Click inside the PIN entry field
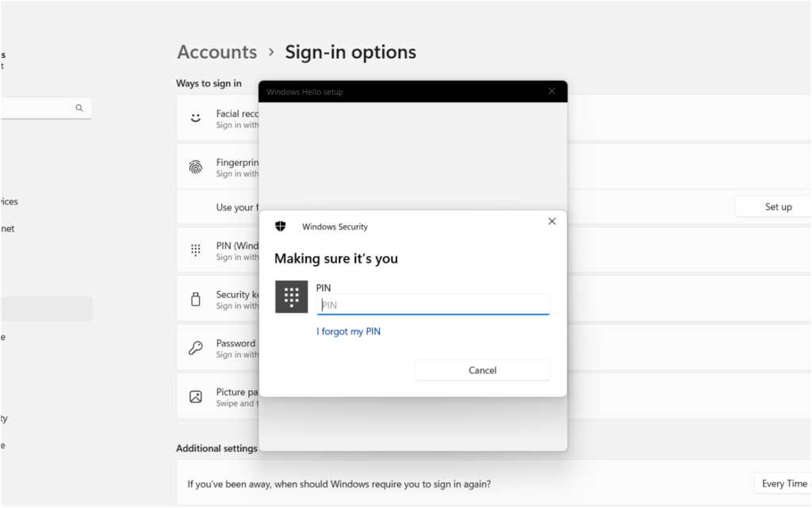Screen dimensions: 812x508 click(433, 304)
